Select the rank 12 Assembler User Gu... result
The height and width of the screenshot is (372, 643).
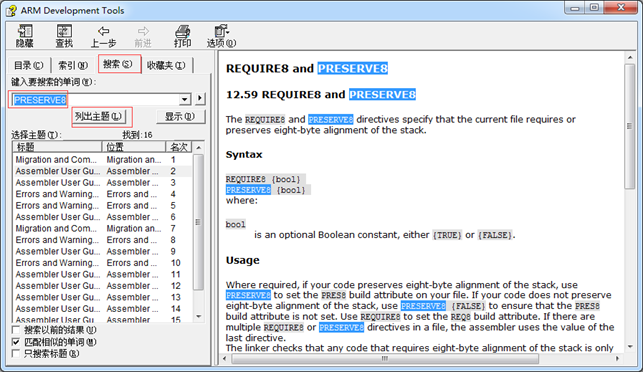[x=103, y=286]
